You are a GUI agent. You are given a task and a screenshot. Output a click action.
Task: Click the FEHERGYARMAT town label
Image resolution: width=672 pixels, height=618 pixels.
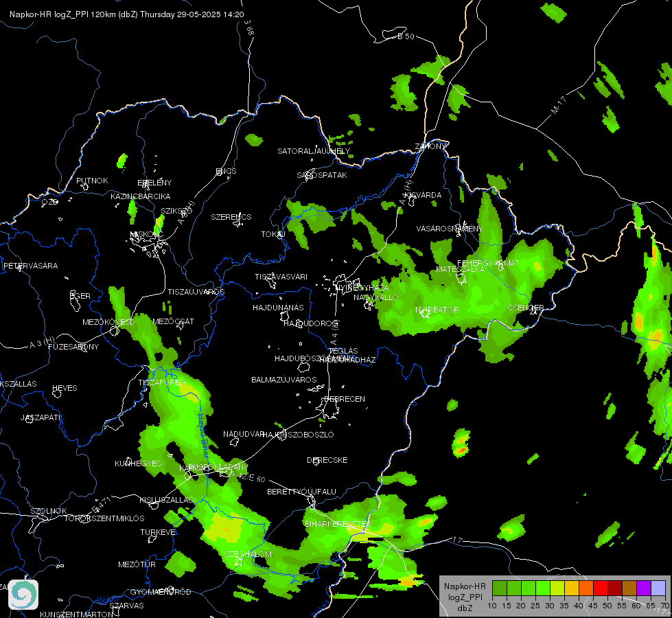click(x=488, y=263)
